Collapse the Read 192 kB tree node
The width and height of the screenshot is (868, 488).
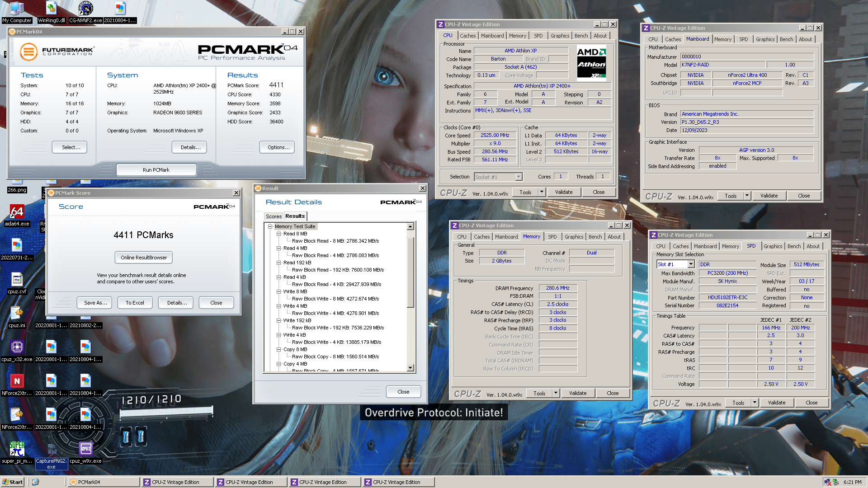click(278, 263)
